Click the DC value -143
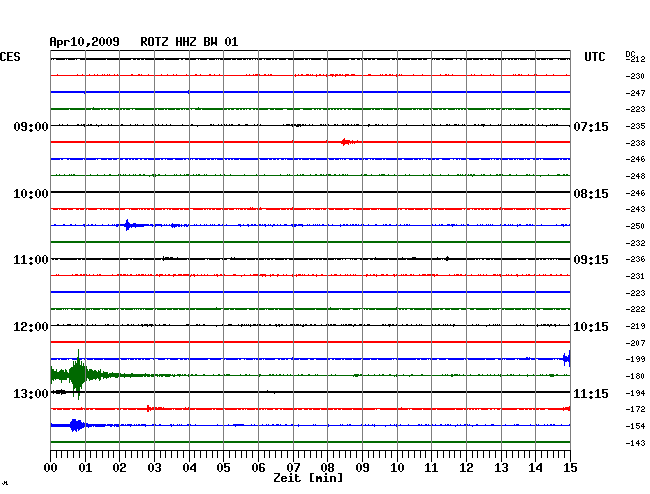This screenshot has height=494, width=650. point(635,443)
